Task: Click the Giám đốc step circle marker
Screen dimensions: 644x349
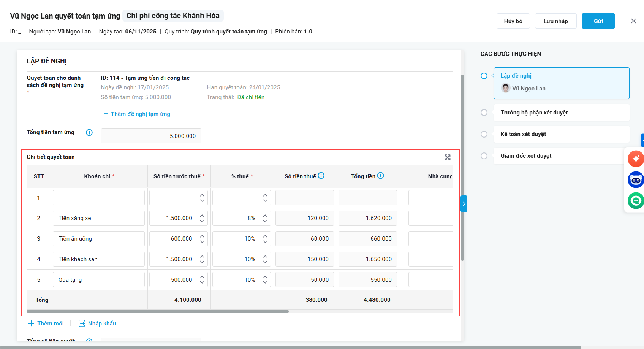Action: [484, 156]
